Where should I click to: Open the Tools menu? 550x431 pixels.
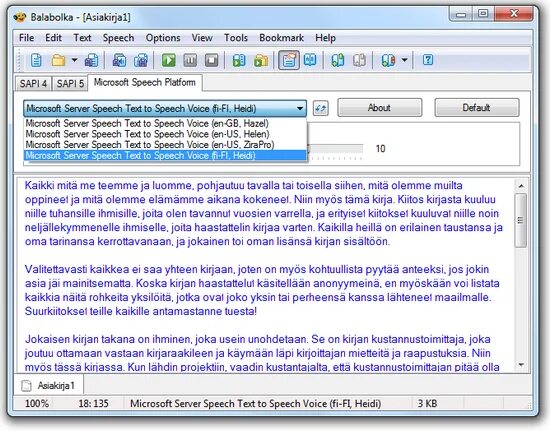tap(236, 38)
